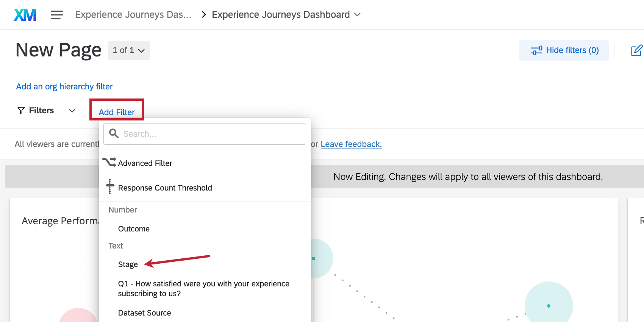Screen dimensions: 644x322
Task: Expand the 1 of 1 page selector
Action: pyautogui.click(x=129, y=50)
